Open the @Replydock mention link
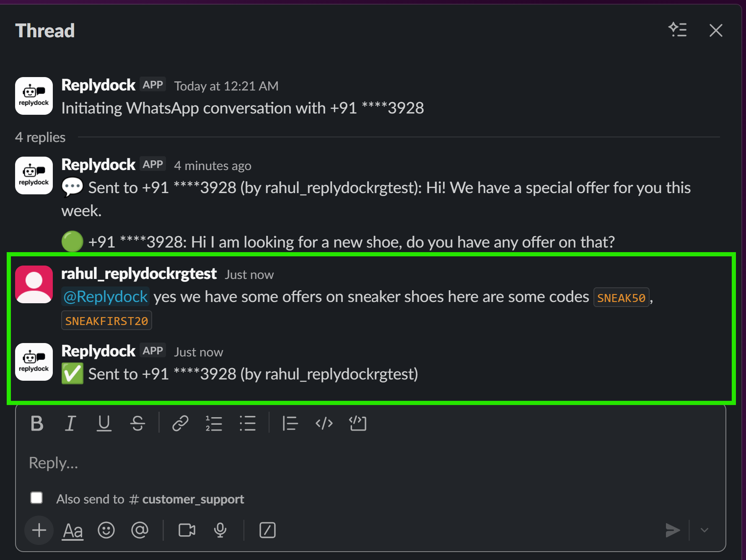Image resolution: width=746 pixels, height=560 pixels. click(x=105, y=296)
